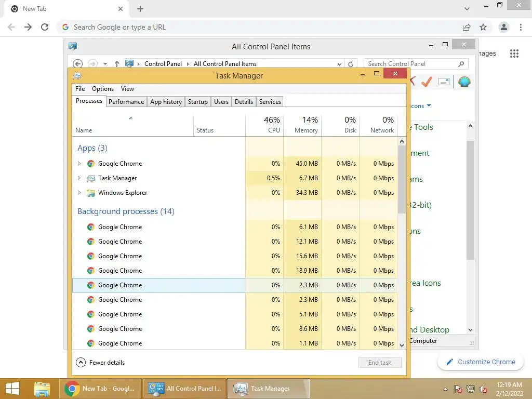Click the Search Control Panel field
This screenshot has width=532, height=399.
pos(416,64)
